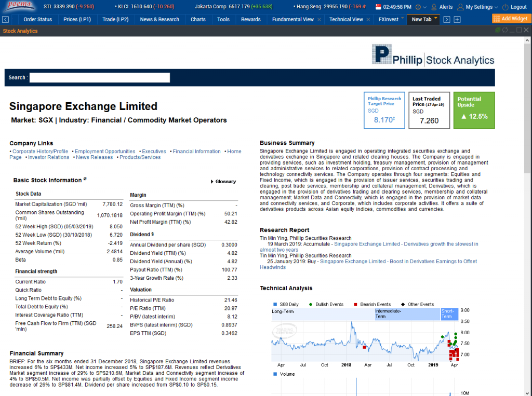Open the Charts tab
This screenshot has width=532, height=396.
(198, 19)
